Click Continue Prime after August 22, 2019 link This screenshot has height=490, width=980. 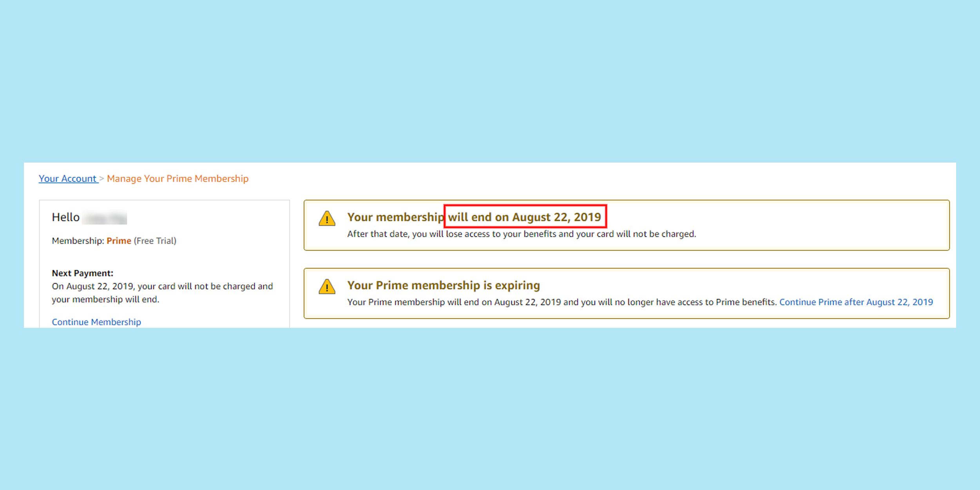(x=856, y=302)
